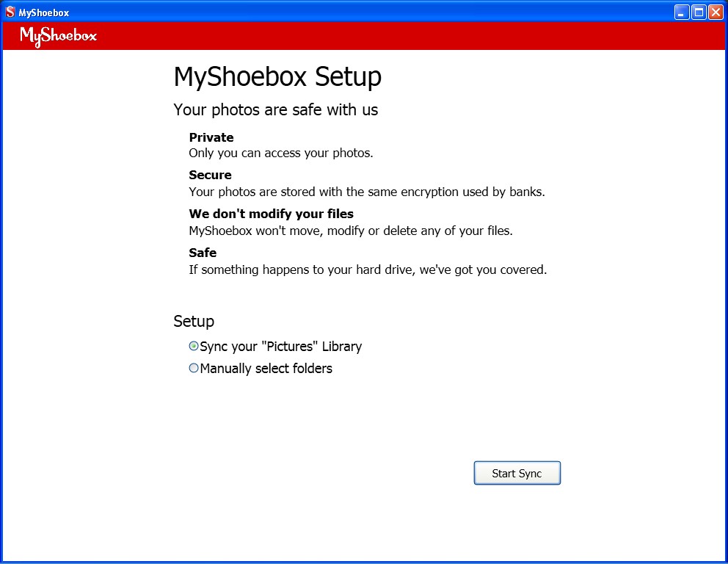The image size is (728, 564).
Task: Click the "Safe" heading
Action: [203, 253]
